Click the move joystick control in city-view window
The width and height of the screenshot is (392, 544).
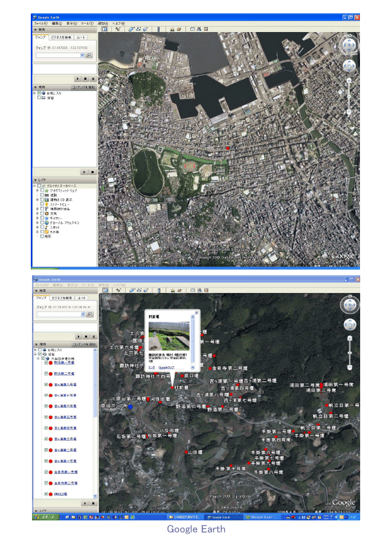[x=349, y=66]
